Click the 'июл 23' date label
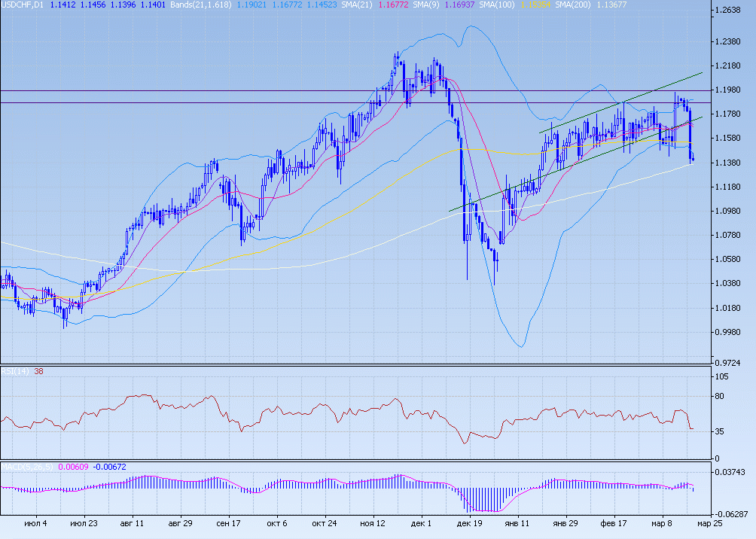 pos(83,523)
